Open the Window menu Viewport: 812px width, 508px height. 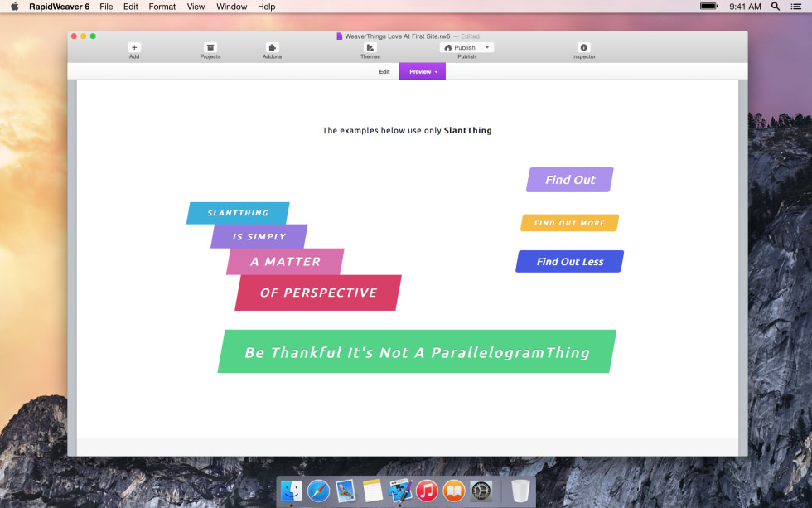click(x=231, y=6)
